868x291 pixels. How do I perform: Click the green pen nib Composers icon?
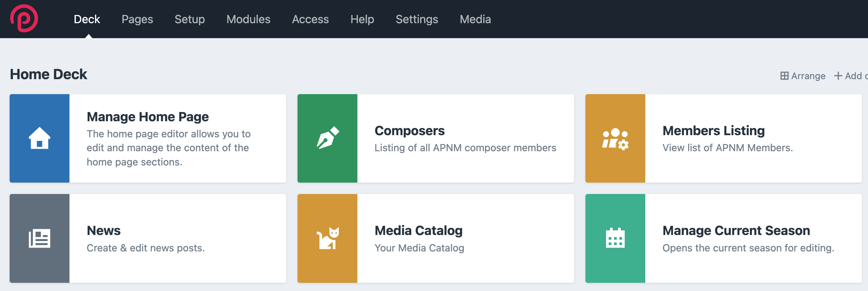327,138
